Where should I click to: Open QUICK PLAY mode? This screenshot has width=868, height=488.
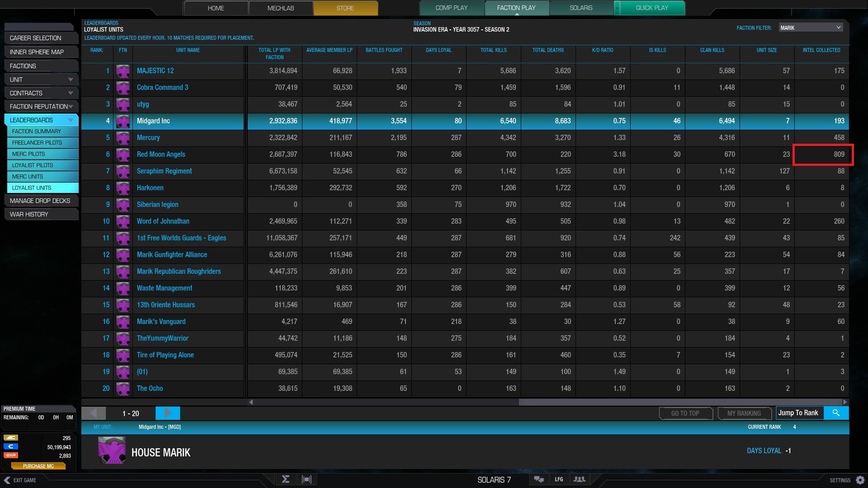[652, 8]
